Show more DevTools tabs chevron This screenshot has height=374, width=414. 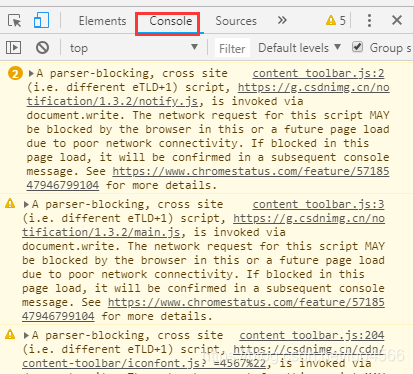tap(282, 20)
